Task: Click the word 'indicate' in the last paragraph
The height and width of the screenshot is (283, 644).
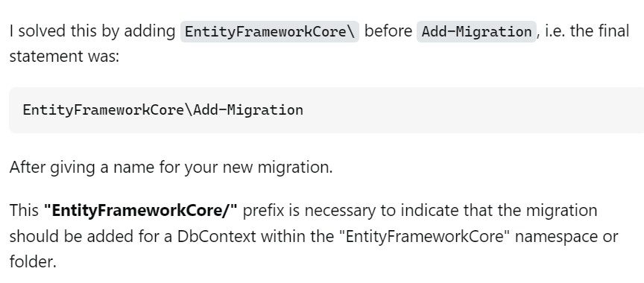Action: (429, 211)
